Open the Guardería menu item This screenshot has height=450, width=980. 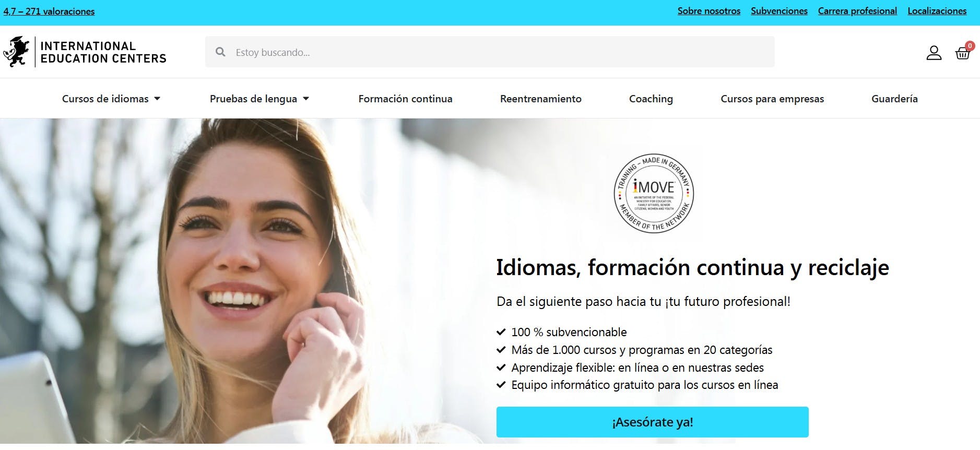894,99
